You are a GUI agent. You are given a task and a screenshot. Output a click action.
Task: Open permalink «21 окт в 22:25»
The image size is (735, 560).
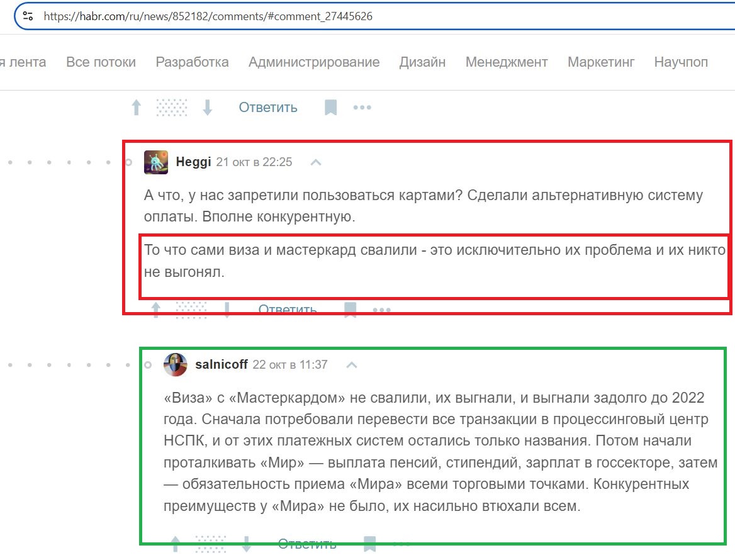point(254,162)
